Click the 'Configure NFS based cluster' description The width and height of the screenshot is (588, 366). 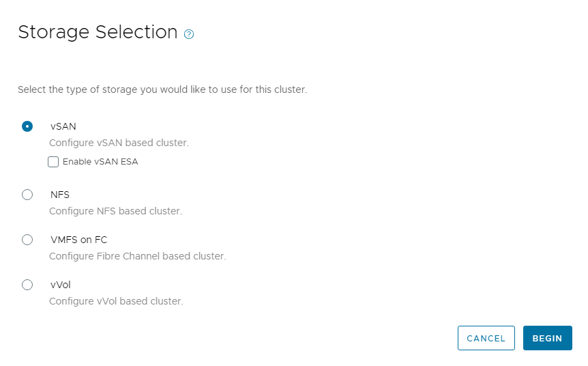pyautogui.click(x=115, y=211)
